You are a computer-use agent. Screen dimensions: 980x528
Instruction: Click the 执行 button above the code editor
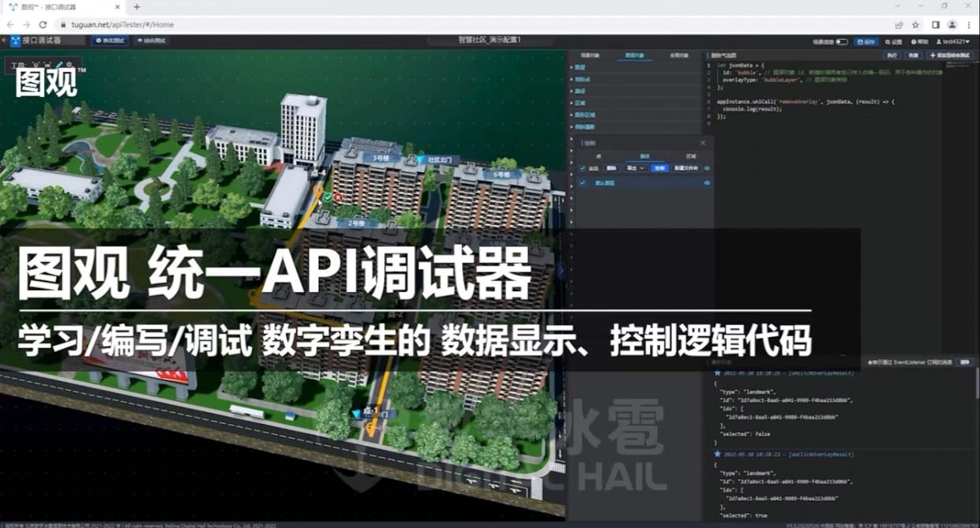pos(892,55)
